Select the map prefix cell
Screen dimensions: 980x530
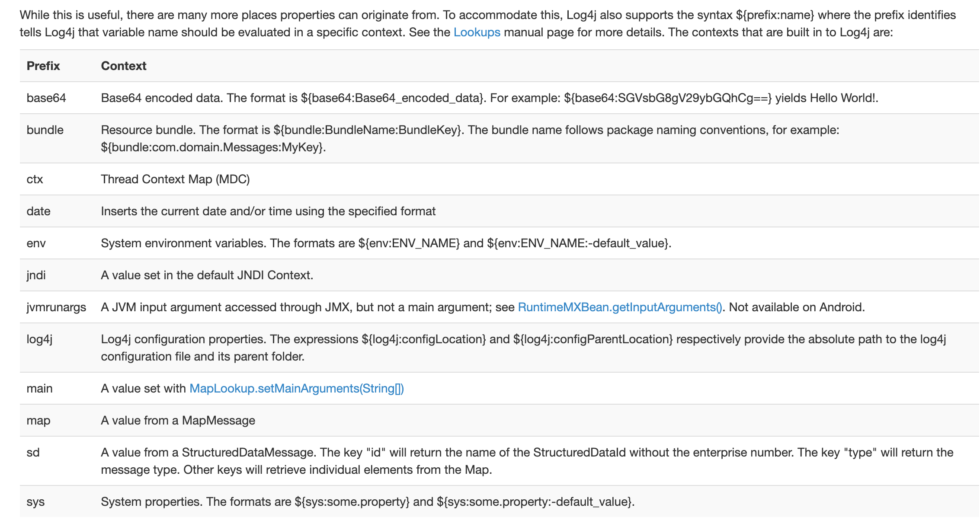click(x=38, y=421)
